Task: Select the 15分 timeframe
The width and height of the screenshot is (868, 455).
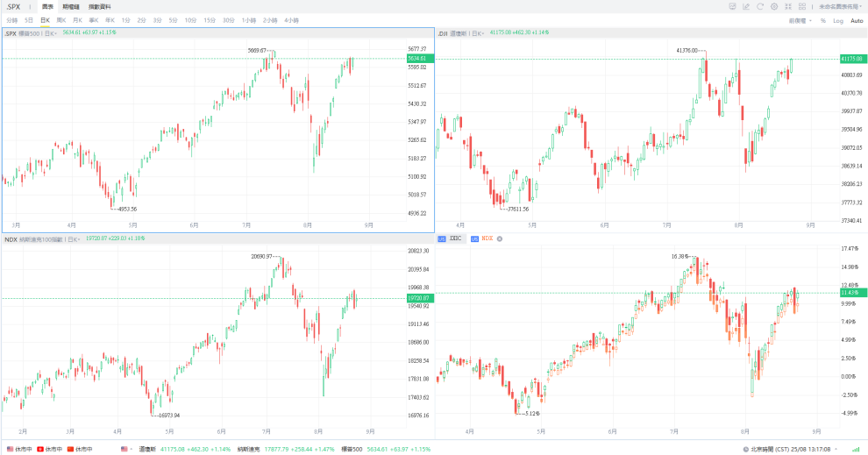Action: (x=210, y=20)
